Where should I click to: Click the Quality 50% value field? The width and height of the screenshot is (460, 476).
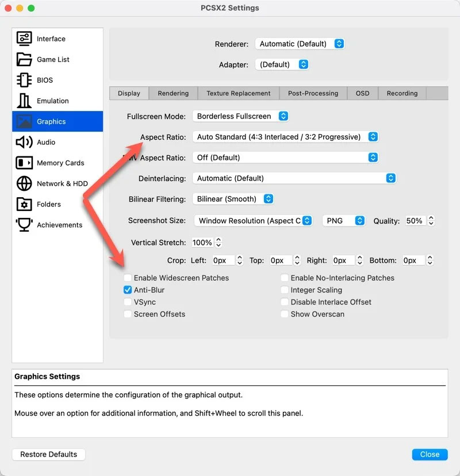[x=415, y=221]
